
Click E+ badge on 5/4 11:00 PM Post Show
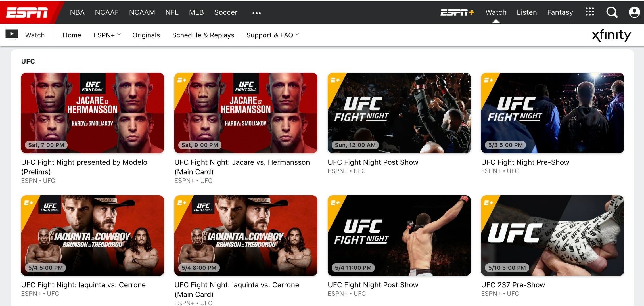click(x=335, y=203)
